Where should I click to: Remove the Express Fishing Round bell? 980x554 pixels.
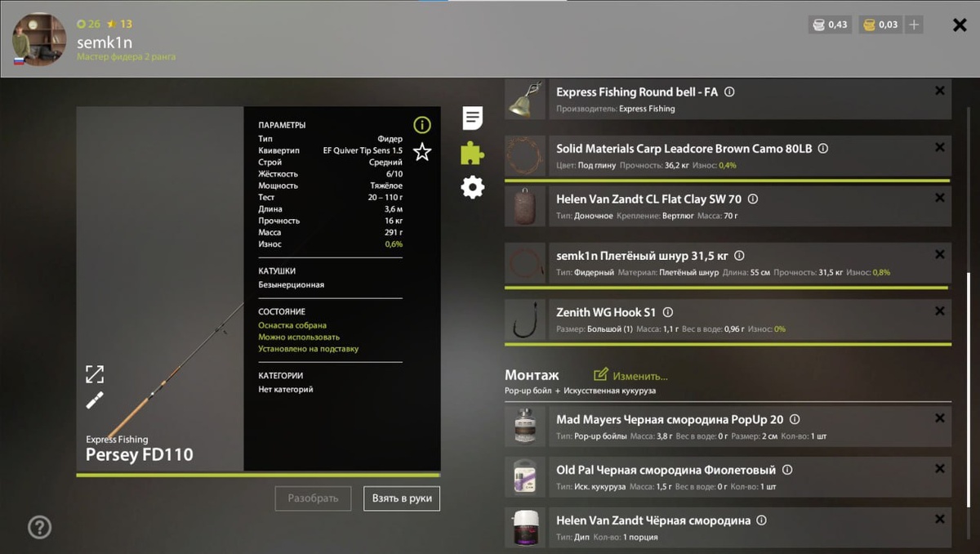939,92
